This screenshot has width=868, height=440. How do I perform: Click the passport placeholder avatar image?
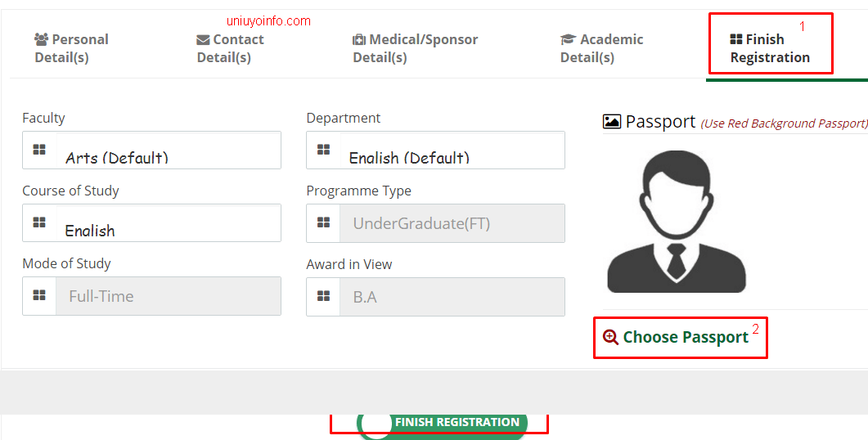point(677,222)
